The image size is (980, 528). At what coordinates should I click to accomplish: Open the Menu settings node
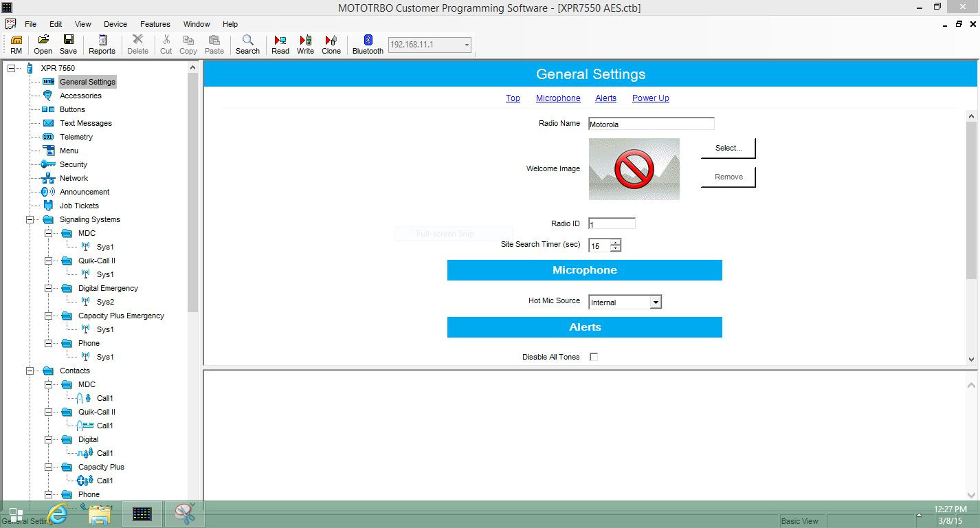click(69, 151)
